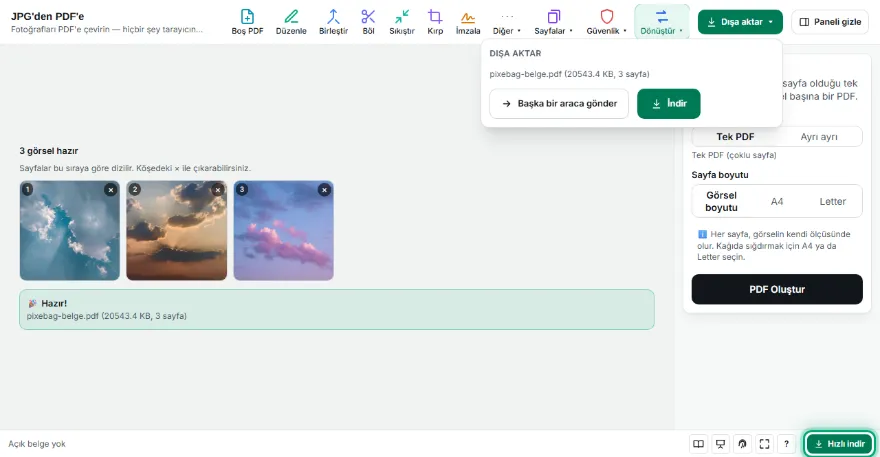This screenshot has height=457, width=880.
Task: Expand the Güvenlik security dropdown
Action: pyautogui.click(x=607, y=22)
